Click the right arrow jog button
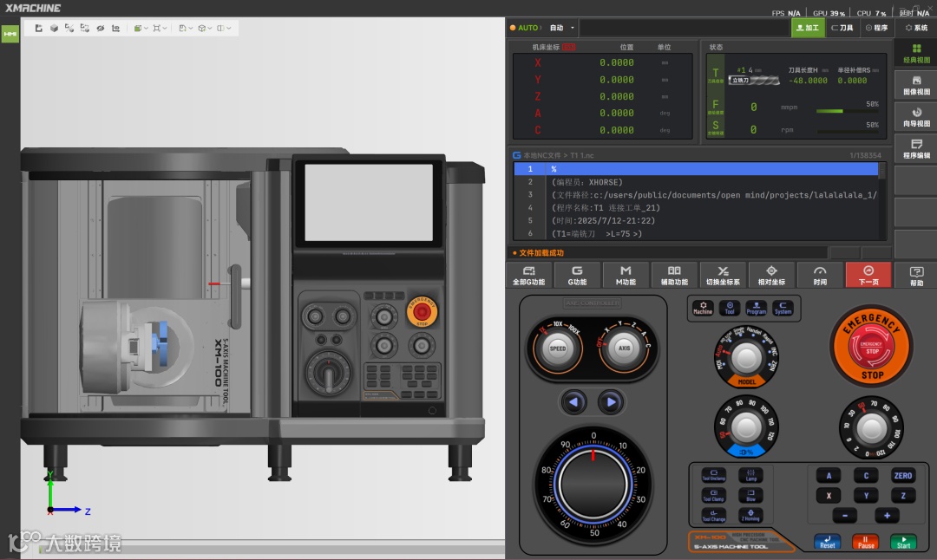The image size is (937, 560). 611,401
